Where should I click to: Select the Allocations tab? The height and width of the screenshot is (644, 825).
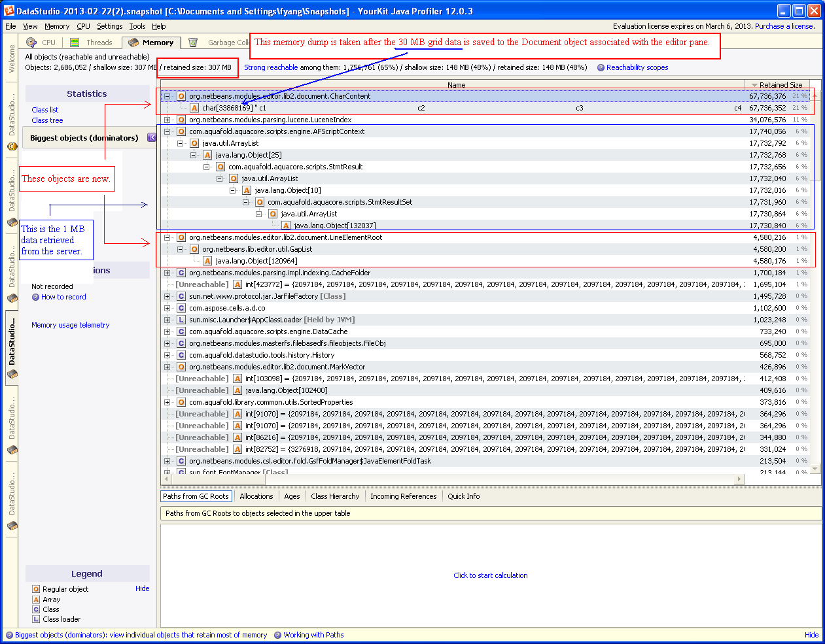pyautogui.click(x=256, y=496)
